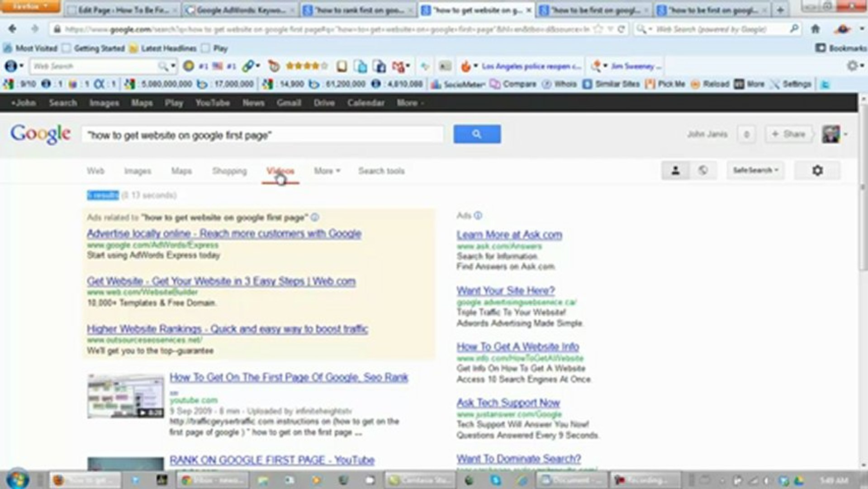Click Pick Me in the SEO toolbar

click(665, 84)
